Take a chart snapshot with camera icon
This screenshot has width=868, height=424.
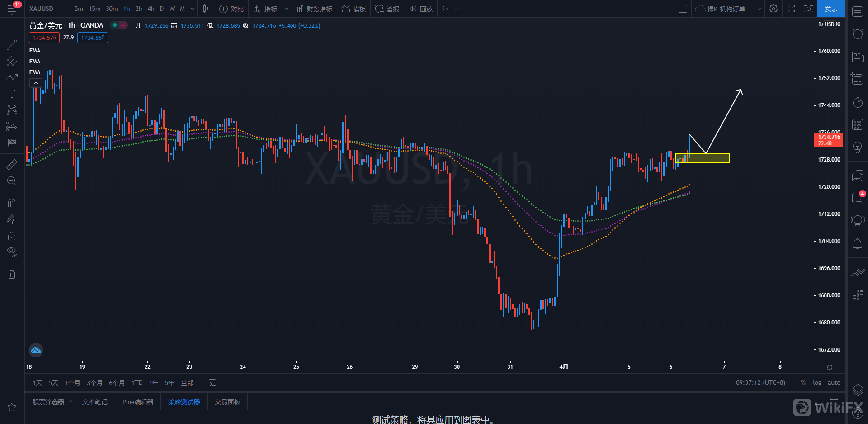point(808,9)
